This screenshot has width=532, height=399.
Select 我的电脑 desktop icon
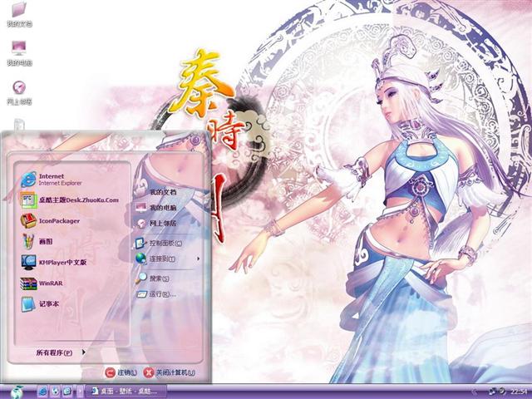19,53
